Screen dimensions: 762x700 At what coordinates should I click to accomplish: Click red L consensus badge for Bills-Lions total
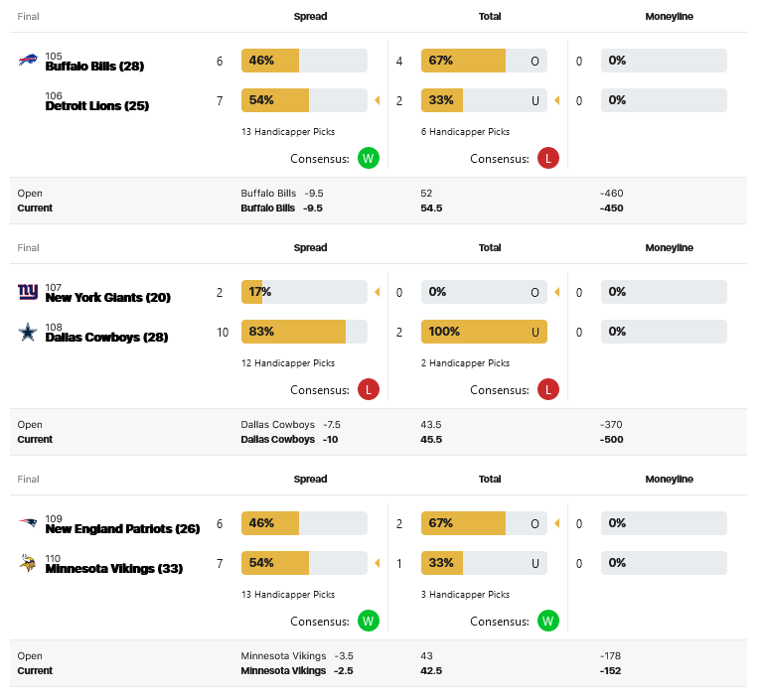click(548, 158)
